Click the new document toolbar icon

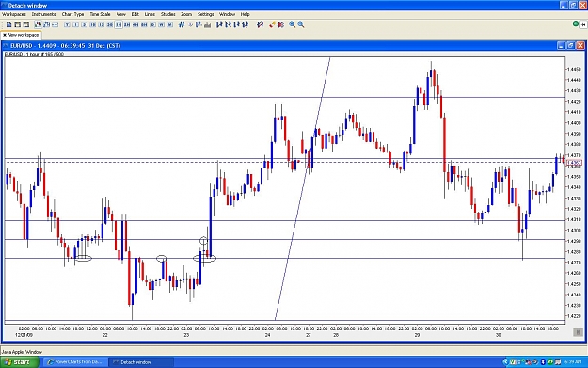pos(8,24)
